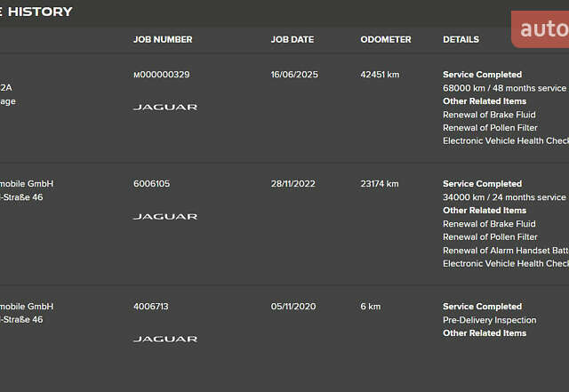Click the Pre-Delivery Inspection detail
Image resolution: width=569 pixels, height=392 pixels.
(x=490, y=320)
